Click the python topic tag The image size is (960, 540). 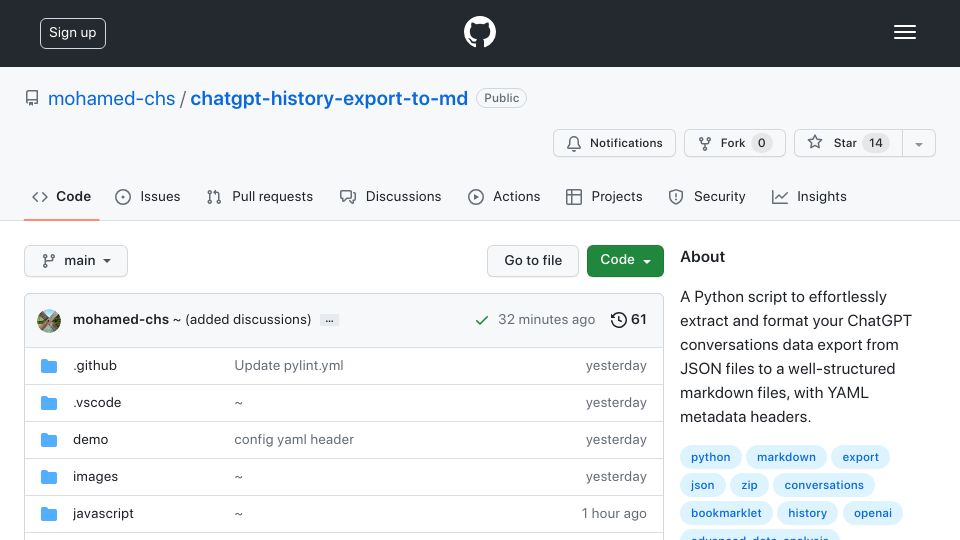click(x=711, y=457)
